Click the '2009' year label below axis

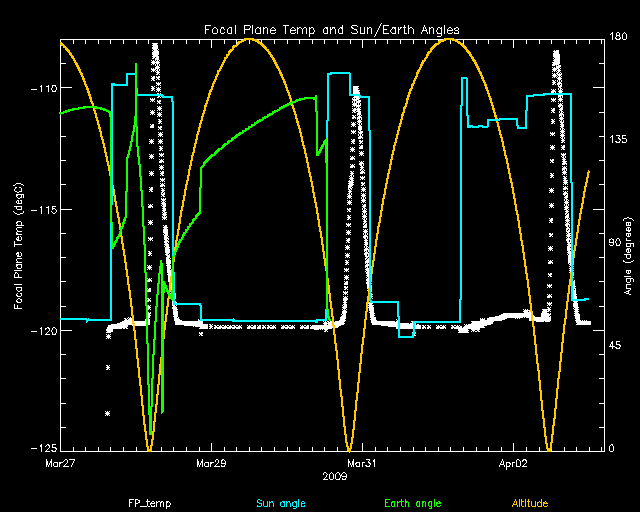(336, 477)
